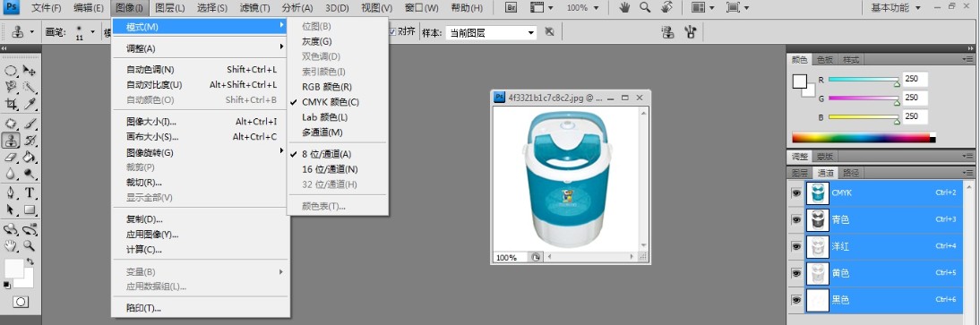Image resolution: width=980 pixels, height=325 pixels.
Task: Reset default foreground and background colors
Action: (x=7, y=286)
